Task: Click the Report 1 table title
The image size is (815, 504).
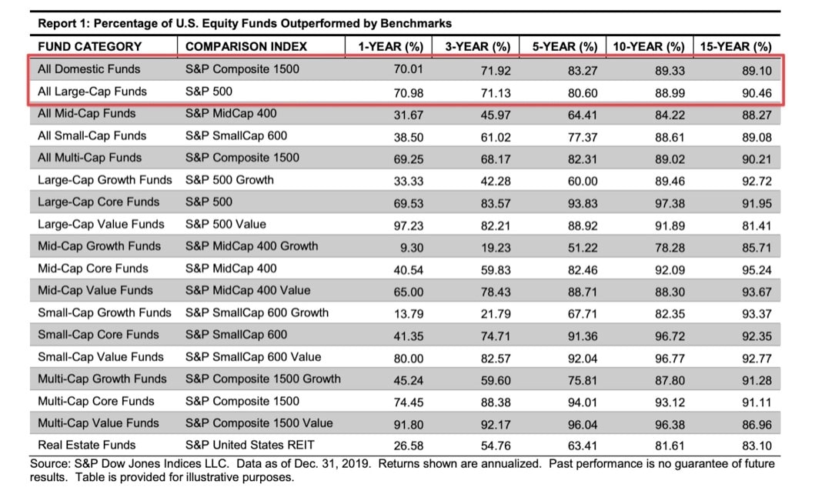Action: pyautogui.click(x=245, y=23)
